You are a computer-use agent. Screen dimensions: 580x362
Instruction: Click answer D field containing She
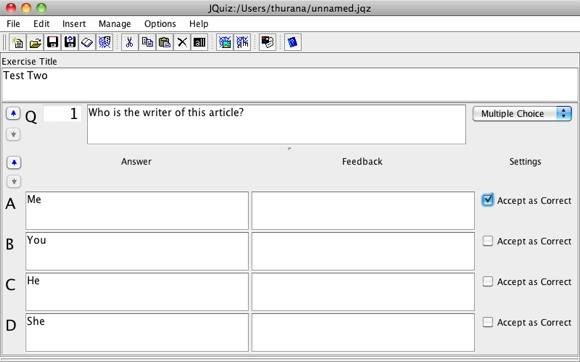137,332
